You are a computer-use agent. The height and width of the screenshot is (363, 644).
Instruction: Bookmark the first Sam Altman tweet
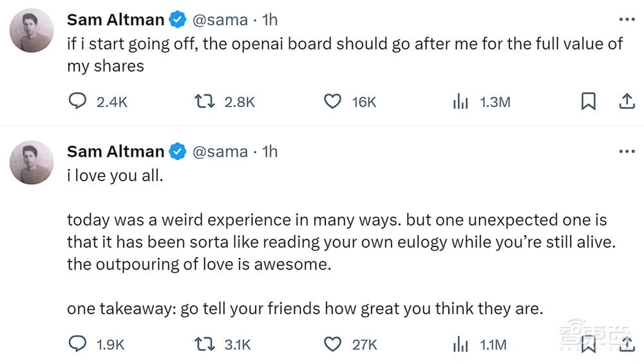pos(588,102)
